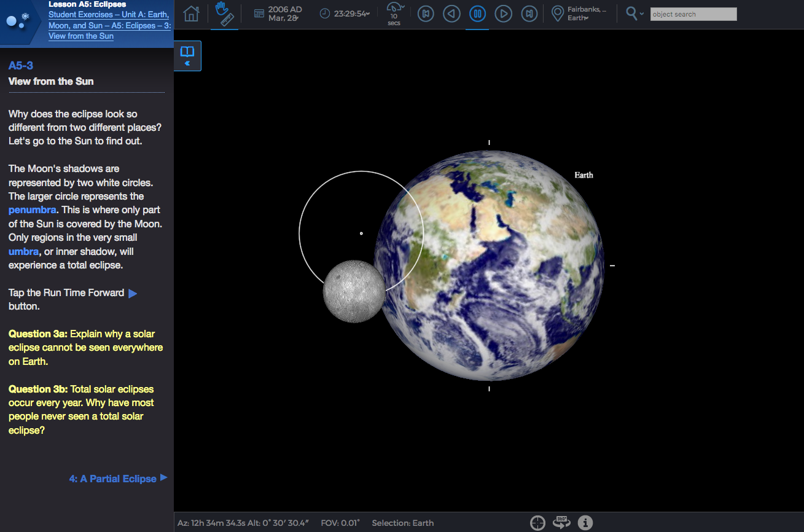Screen dimensions: 804x532
Task: Toggle the 360° view rotate icon
Action: pyautogui.click(x=561, y=523)
